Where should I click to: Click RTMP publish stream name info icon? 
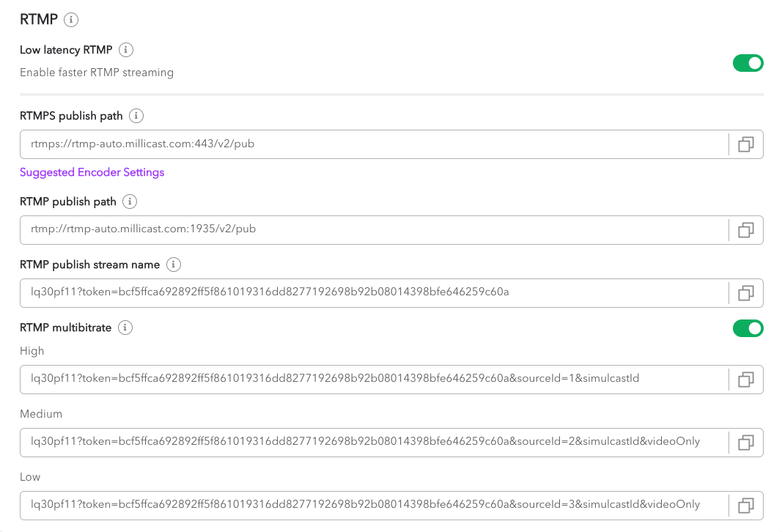pyautogui.click(x=174, y=265)
